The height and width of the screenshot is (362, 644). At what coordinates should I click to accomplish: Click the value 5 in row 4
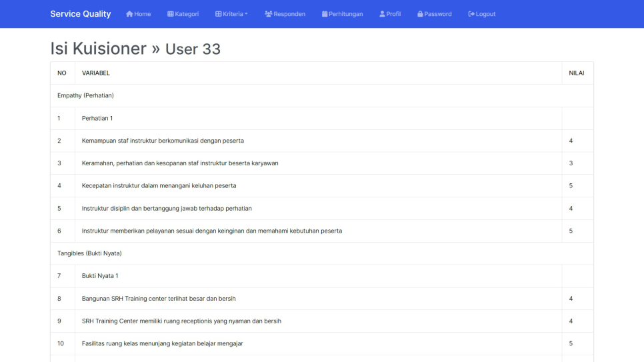coord(571,186)
